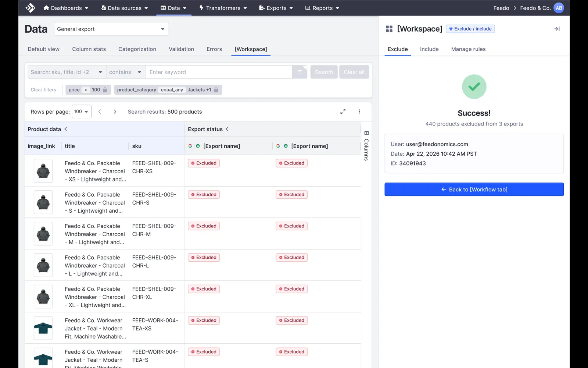This screenshot has height=368, width=588.
Task: Click the Workspace grid icon in side panel
Action: 389,29
